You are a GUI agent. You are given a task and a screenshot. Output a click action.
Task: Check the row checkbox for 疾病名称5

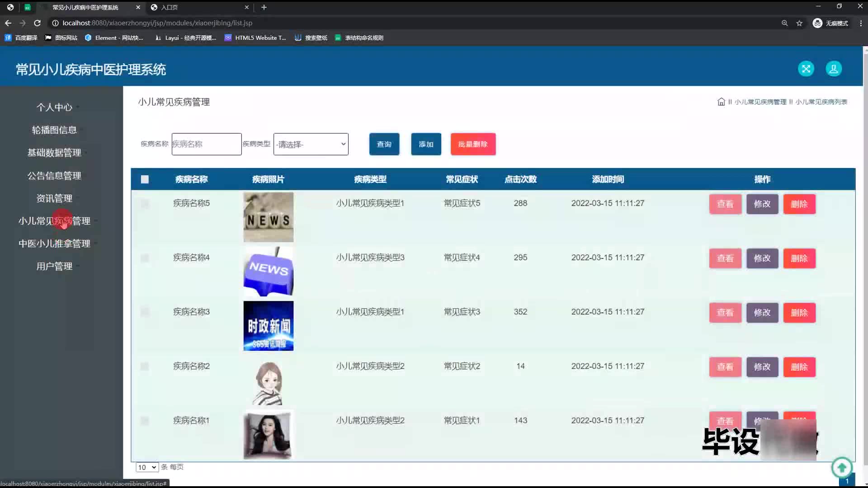pyautogui.click(x=145, y=204)
